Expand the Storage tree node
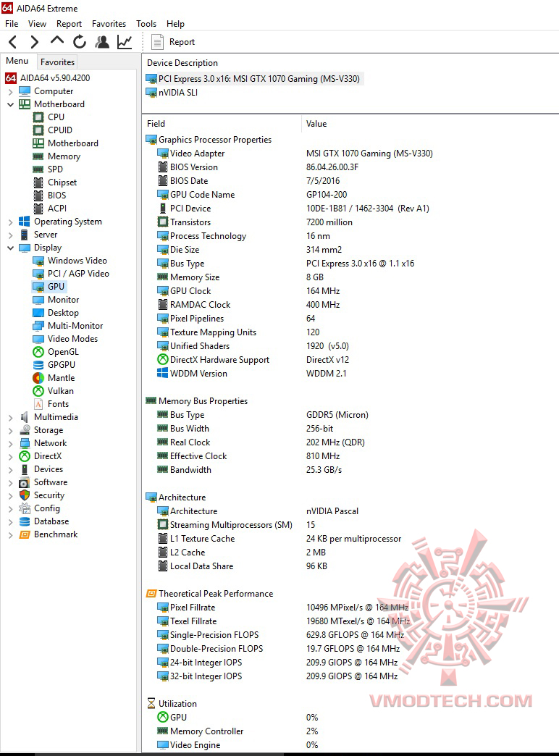This screenshot has height=756, width=559. tap(11, 431)
